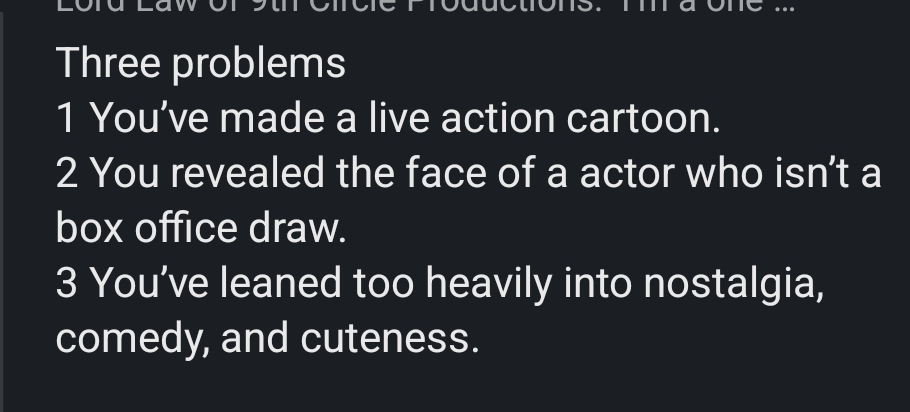This screenshot has width=910, height=412.
Task: Click the number '2' starting the second point
Action: click(x=67, y=174)
